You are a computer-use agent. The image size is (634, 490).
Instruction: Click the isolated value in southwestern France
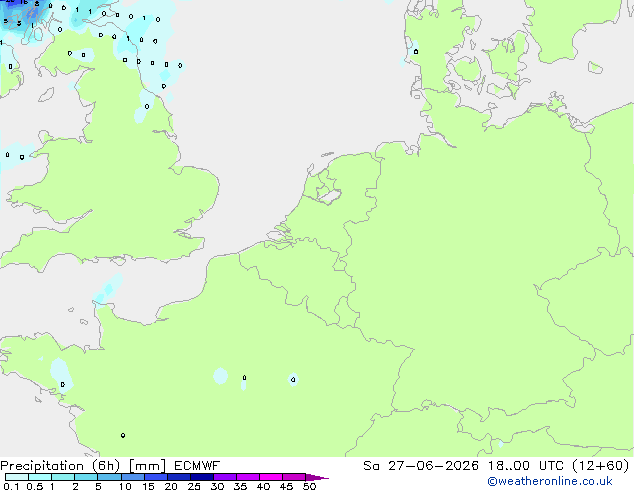click(123, 435)
